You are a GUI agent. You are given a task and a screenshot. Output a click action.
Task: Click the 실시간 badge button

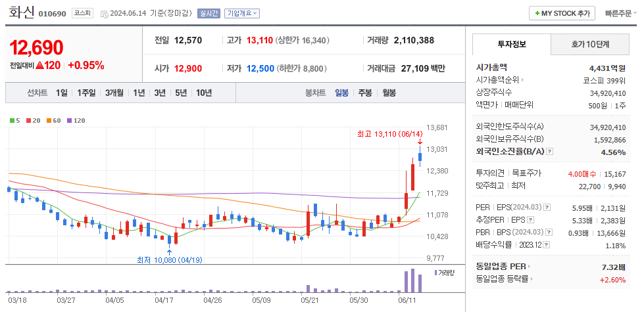point(209,14)
